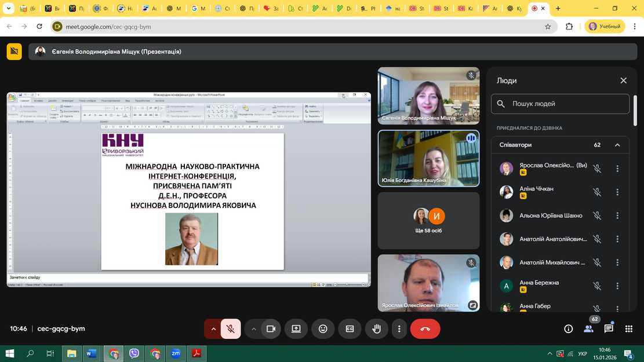Expand the camera video settings arrow

click(253, 329)
